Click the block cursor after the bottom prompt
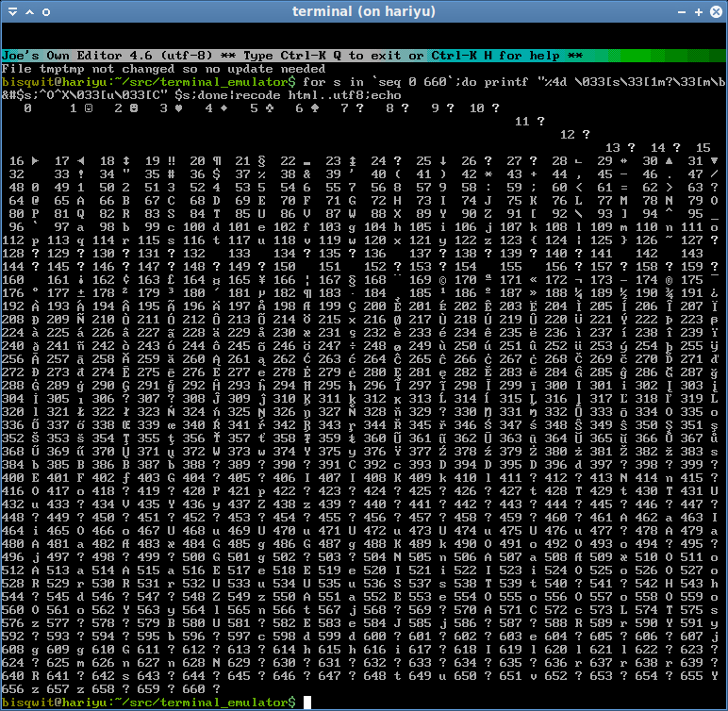Screen dimensions: 728x711 (308, 703)
